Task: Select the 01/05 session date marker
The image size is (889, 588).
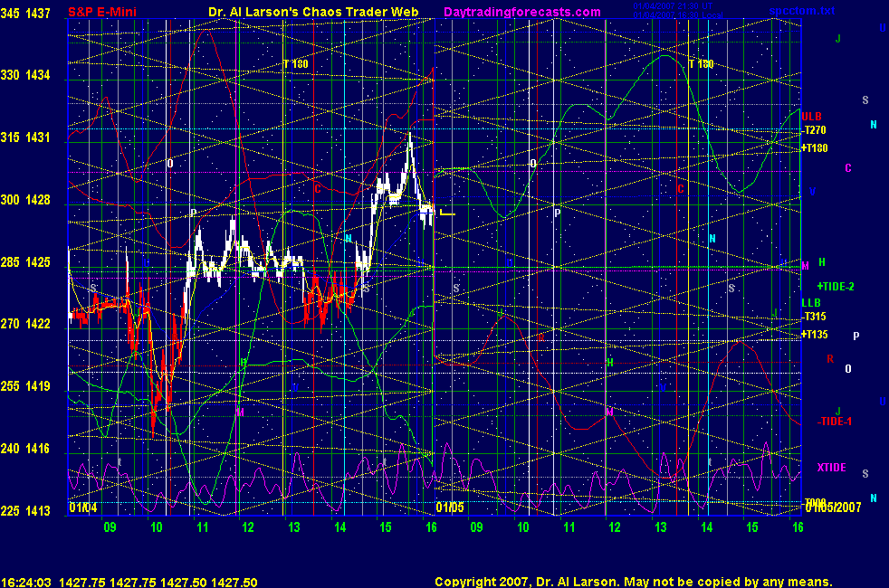Action: click(450, 507)
